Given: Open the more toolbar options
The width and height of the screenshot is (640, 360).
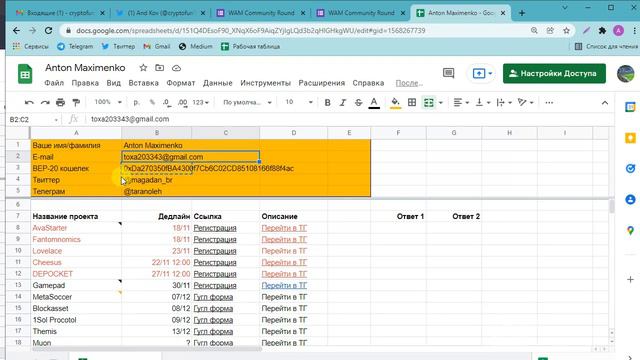Looking at the screenshot, I should [x=549, y=102].
